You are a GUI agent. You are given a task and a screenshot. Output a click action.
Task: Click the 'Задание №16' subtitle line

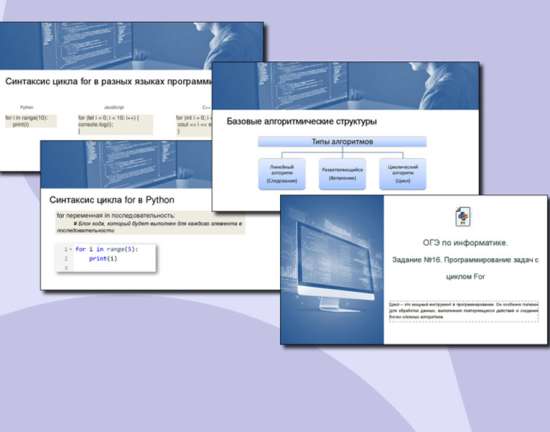tap(465, 260)
